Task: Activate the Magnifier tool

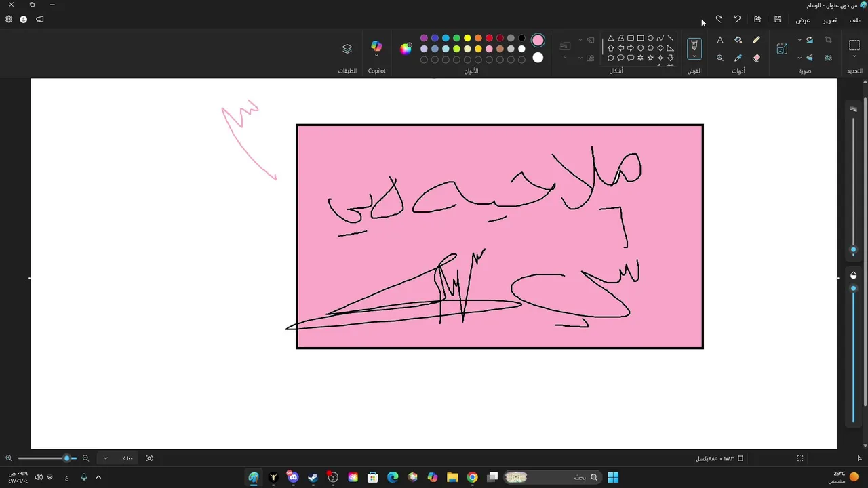Action: click(720, 58)
